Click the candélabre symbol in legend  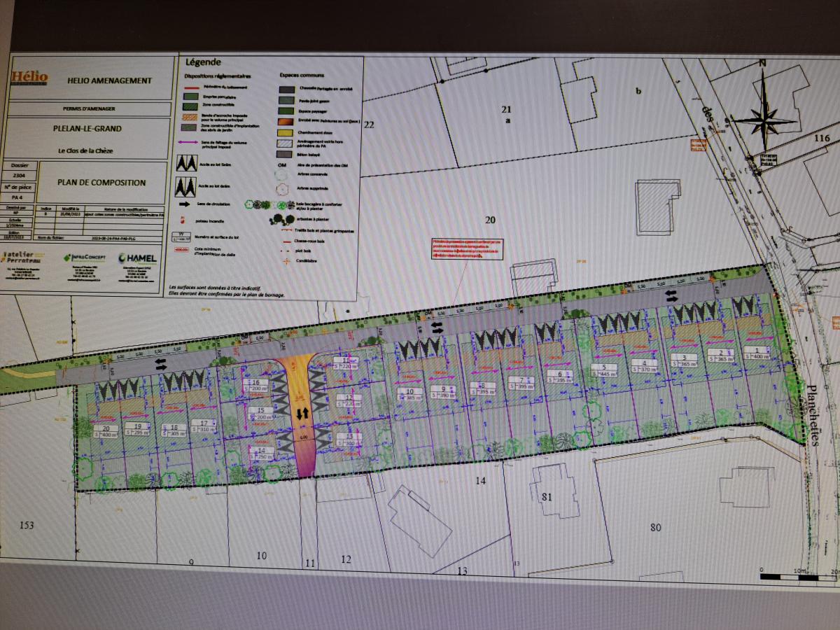click(x=286, y=261)
